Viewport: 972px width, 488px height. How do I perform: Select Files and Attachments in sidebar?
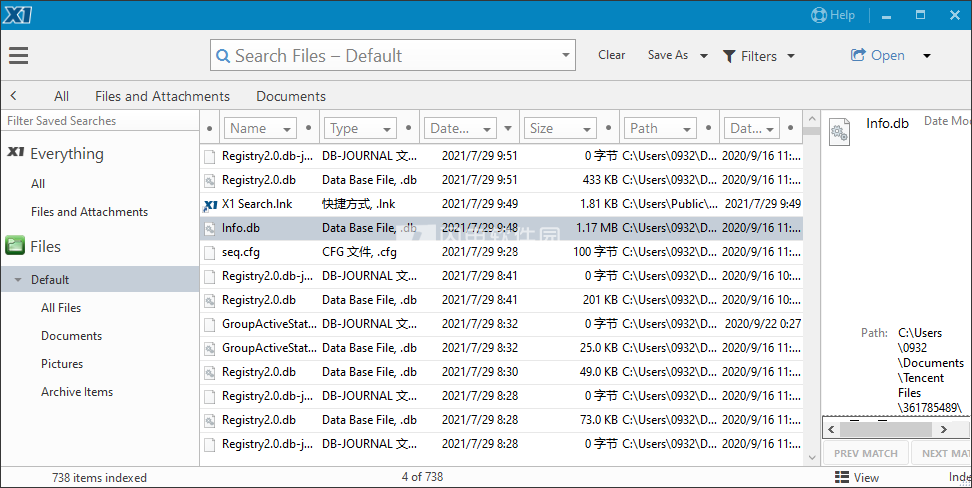point(89,211)
